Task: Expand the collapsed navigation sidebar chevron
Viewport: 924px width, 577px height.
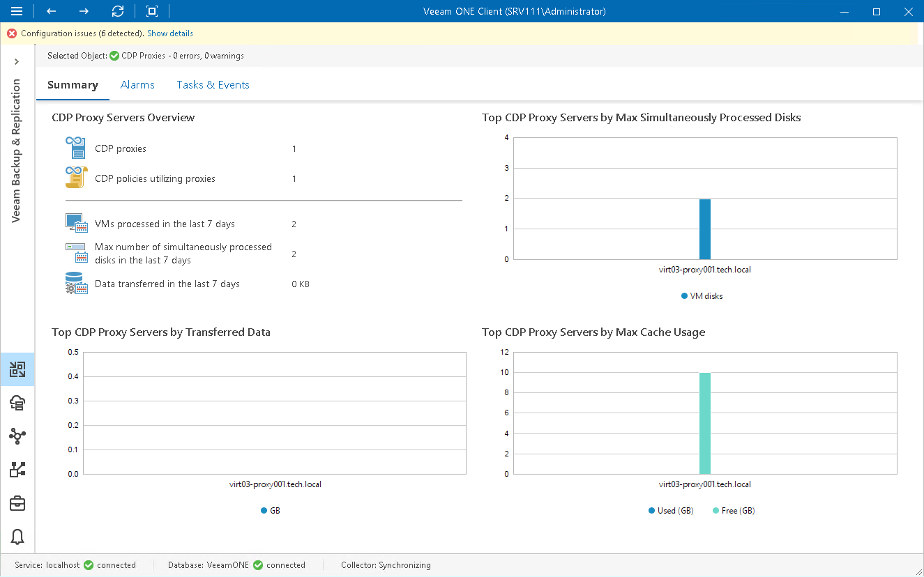Action: tap(17, 62)
